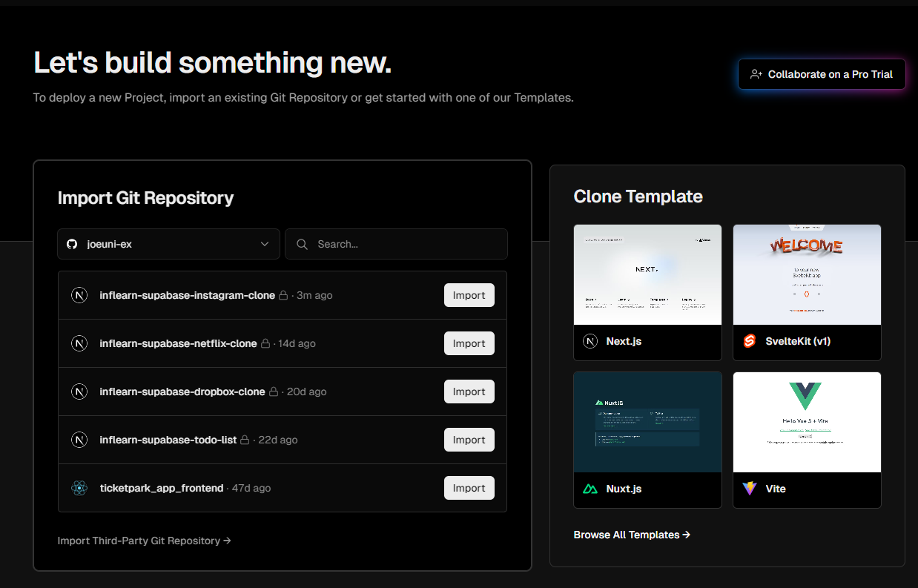Open the joeuni-ex Git namespace selector
918x588 pixels.
[168, 244]
